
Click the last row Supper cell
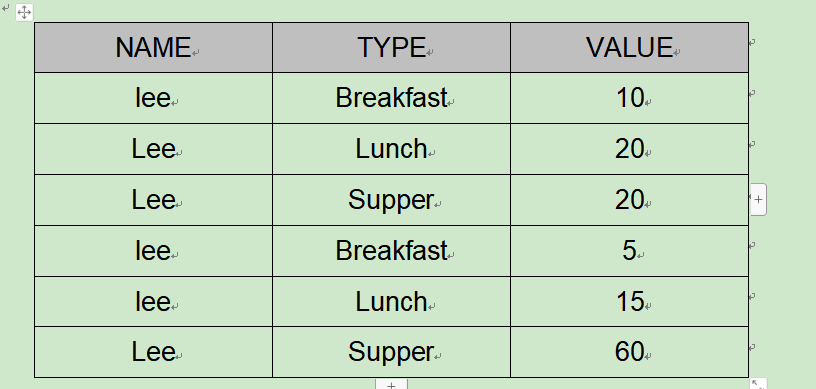click(391, 352)
